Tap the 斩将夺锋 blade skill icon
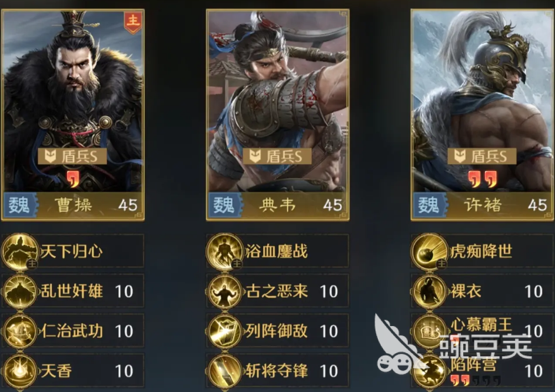The width and height of the screenshot is (555, 392). click(225, 371)
